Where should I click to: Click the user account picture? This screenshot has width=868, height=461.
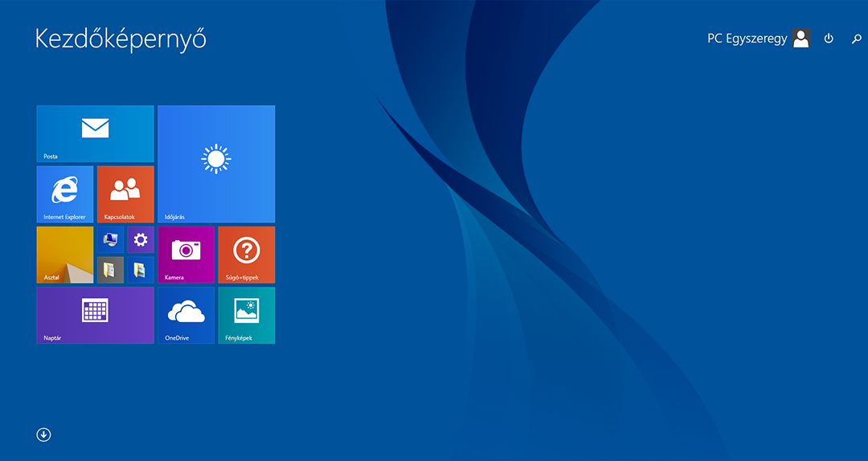coord(801,39)
